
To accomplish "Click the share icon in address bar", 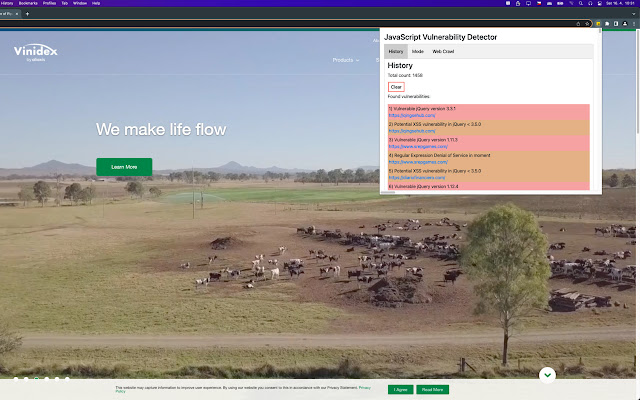I will pos(578,22).
